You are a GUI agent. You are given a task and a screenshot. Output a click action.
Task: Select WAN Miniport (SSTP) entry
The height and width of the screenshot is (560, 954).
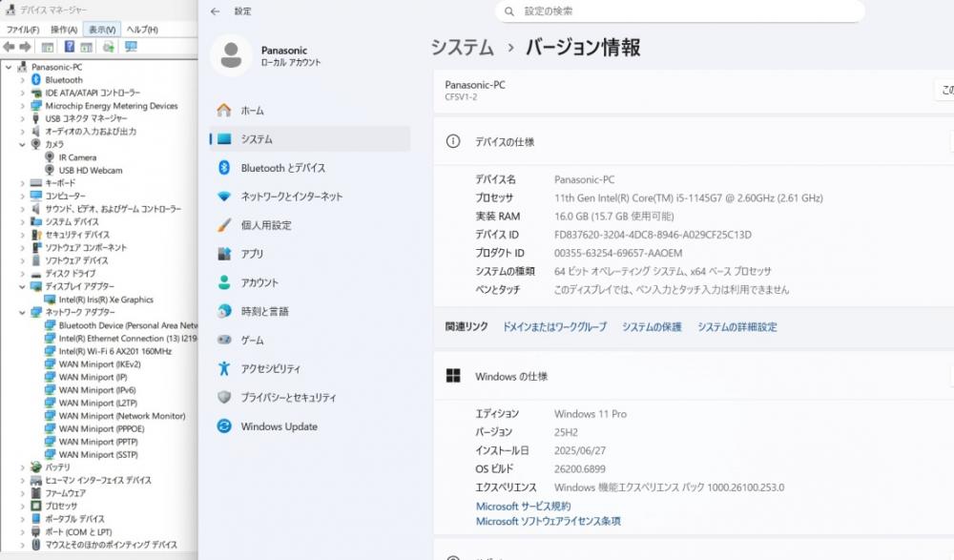click(x=98, y=455)
